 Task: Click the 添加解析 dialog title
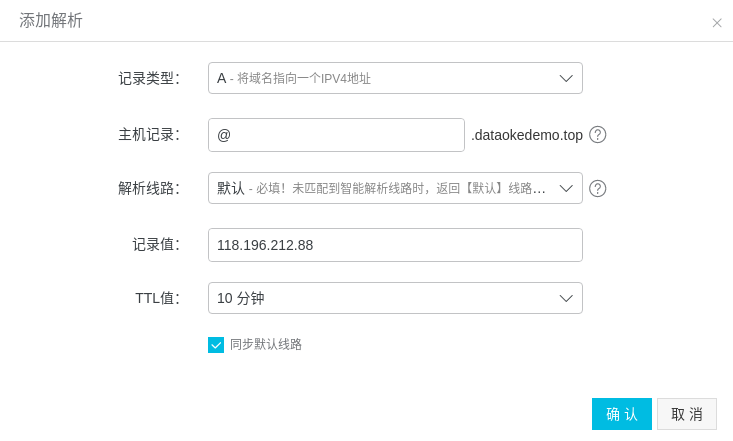[x=51, y=21]
